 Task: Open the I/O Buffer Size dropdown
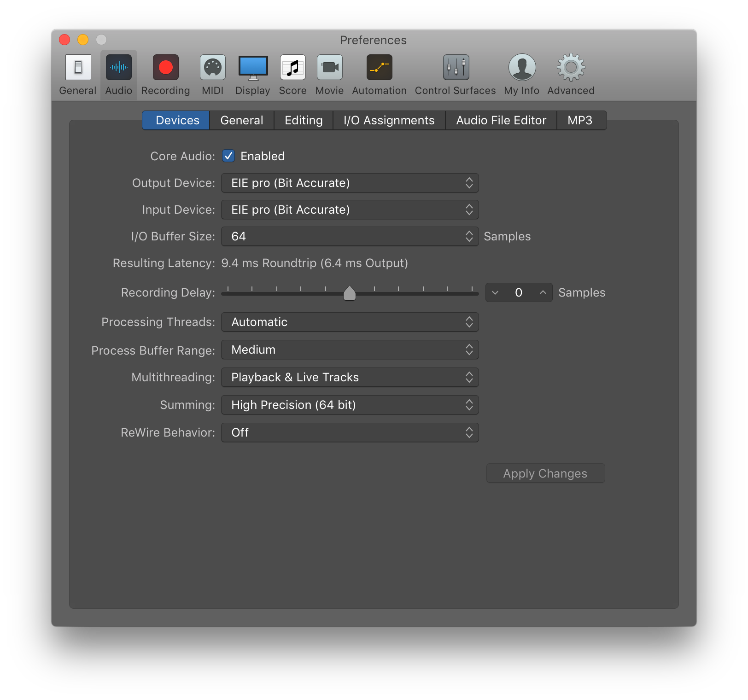(x=350, y=236)
